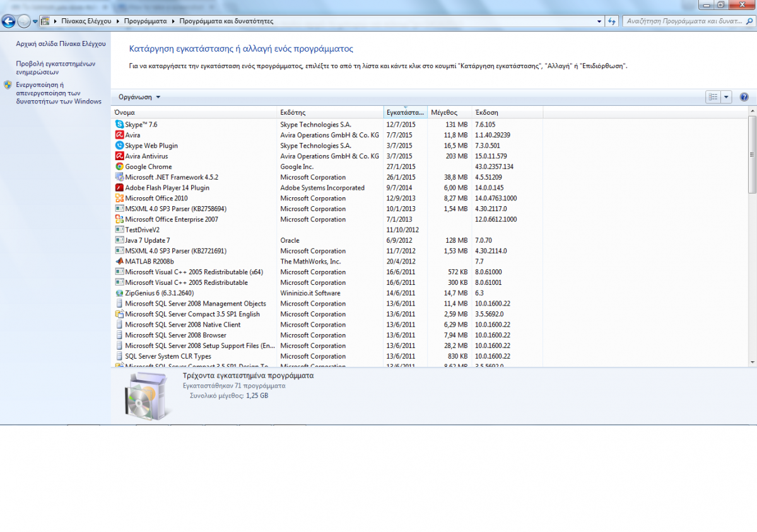The height and width of the screenshot is (532, 757).
Task: Click Προγράμματα και δυνατότητες breadcrumb
Action: 226,21
